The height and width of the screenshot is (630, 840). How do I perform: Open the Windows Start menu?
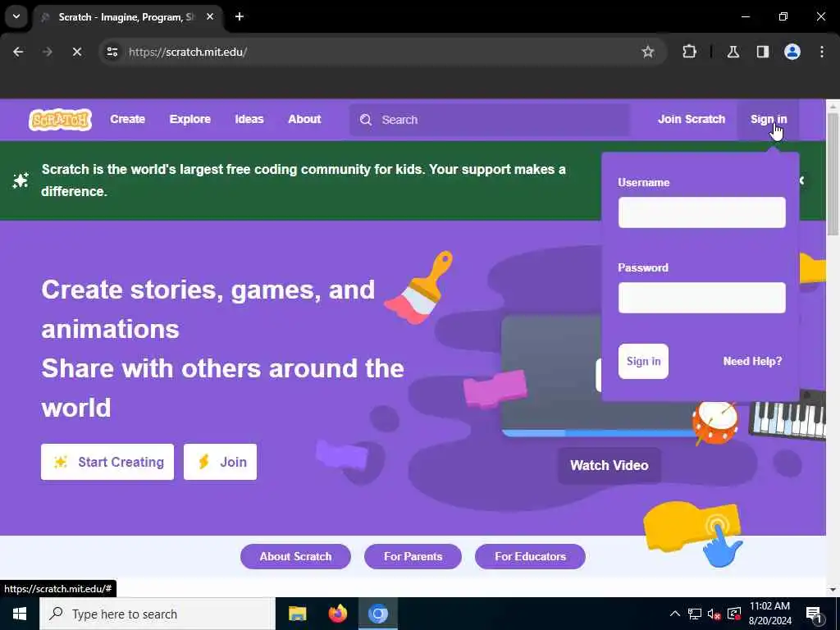[x=20, y=614]
